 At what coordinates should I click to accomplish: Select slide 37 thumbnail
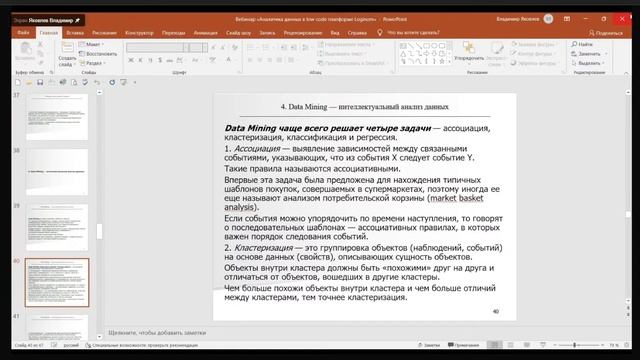57,117
